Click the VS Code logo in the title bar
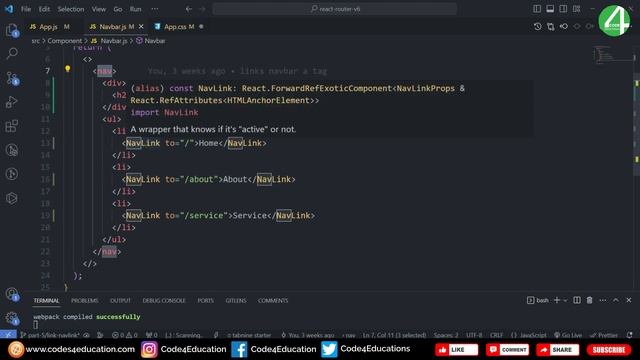Image resolution: width=640 pixels, height=360 pixels. click(9, 9)
